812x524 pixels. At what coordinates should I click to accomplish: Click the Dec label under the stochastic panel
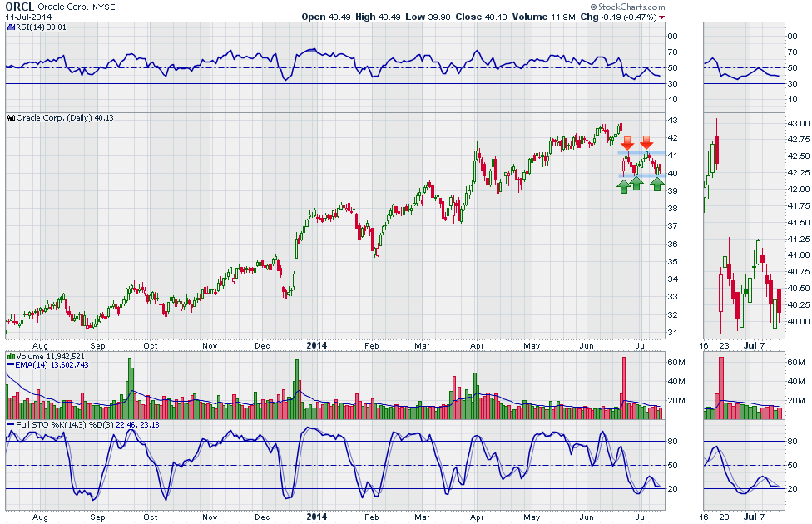pyautogui.click(x=262, y=517)
